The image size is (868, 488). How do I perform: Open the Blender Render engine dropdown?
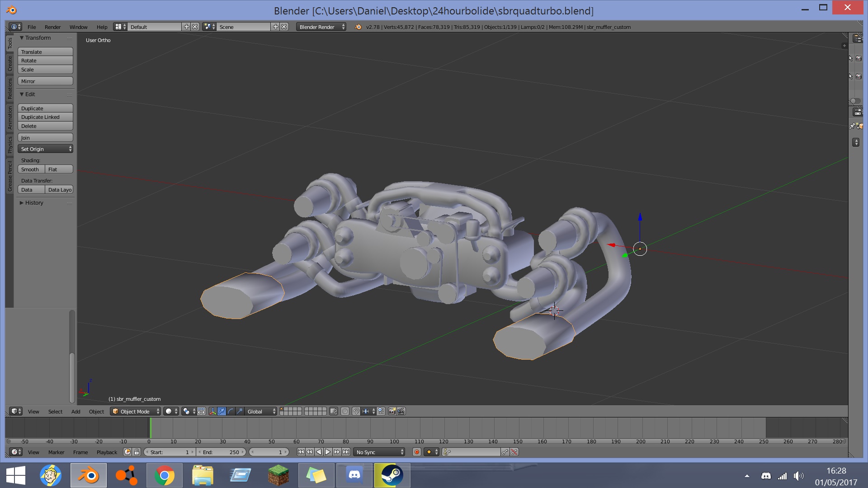321,27
